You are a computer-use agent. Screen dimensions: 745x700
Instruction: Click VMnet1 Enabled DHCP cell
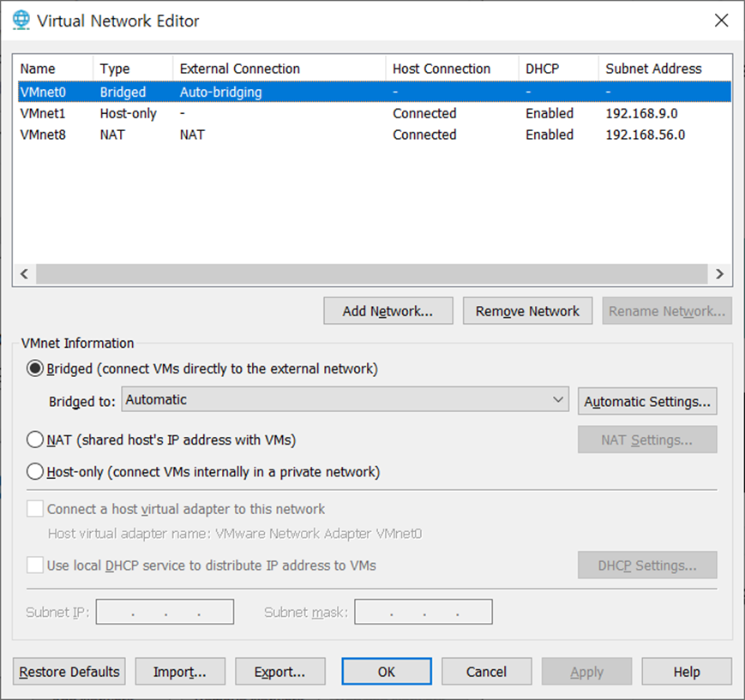tap(550, 113)
